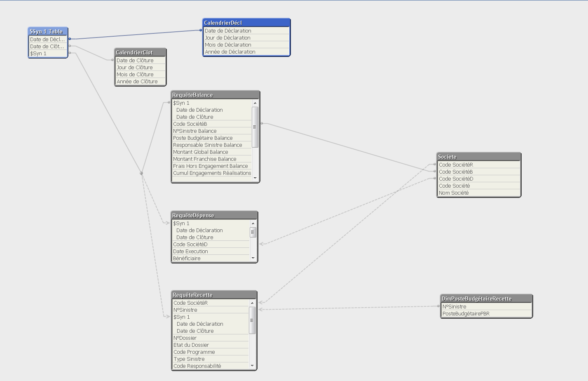588x381 pixels.
Task: Click Date de Déclaration in CalendrierDécl
Action: (246, 31)
